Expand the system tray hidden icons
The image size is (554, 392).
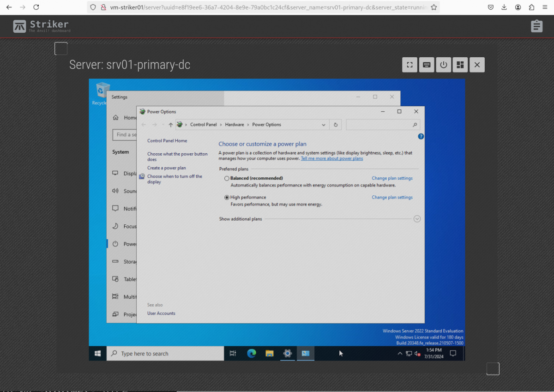pyautogui.click(x=400, y=354)
